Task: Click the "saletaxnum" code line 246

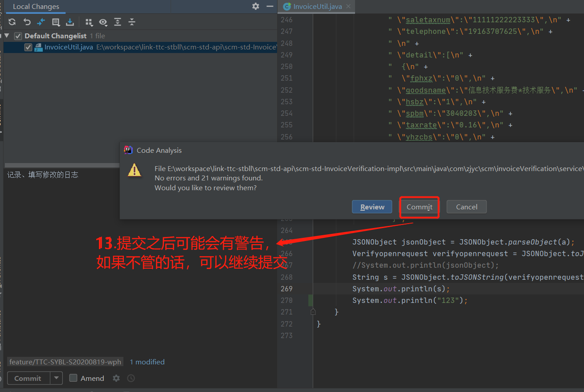Action: 479,20
